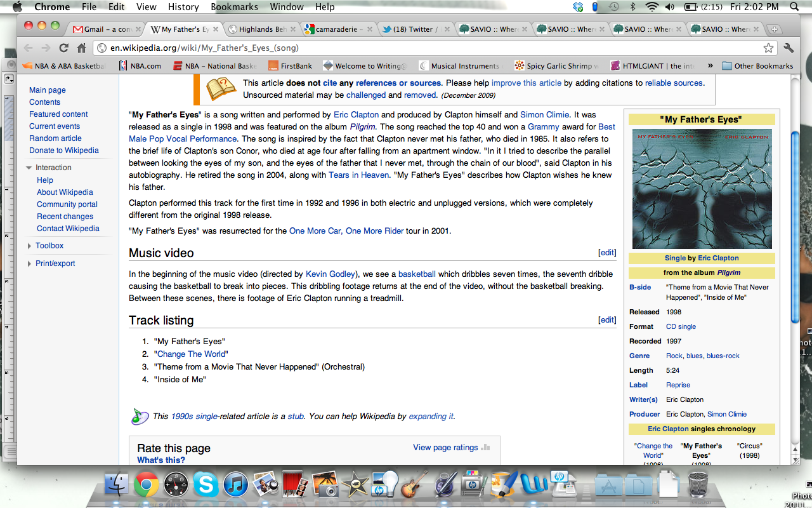The height and width of the screenshot is (508, 812).
Task: Open Microsoft Word from the Dock
Action: tap(534, 485)
